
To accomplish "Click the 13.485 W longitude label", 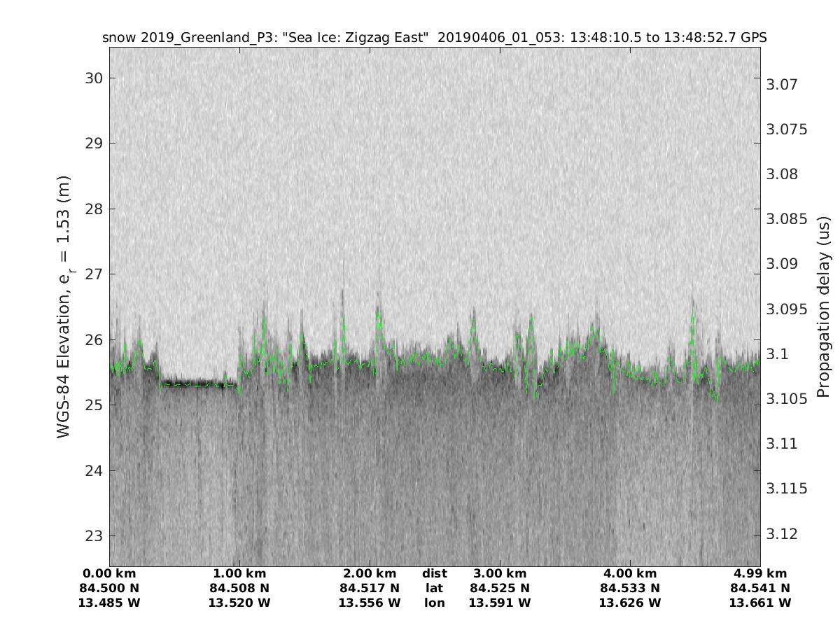I will [x=109, y=603].
